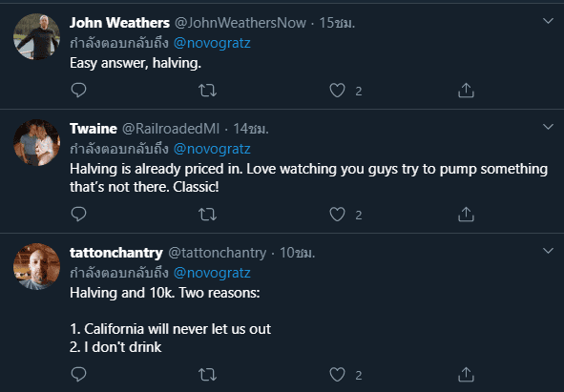The width and height of the screenshot is (564, 392).
Task: Reply to John Weathers' tweet
Action: pos(79,90)
